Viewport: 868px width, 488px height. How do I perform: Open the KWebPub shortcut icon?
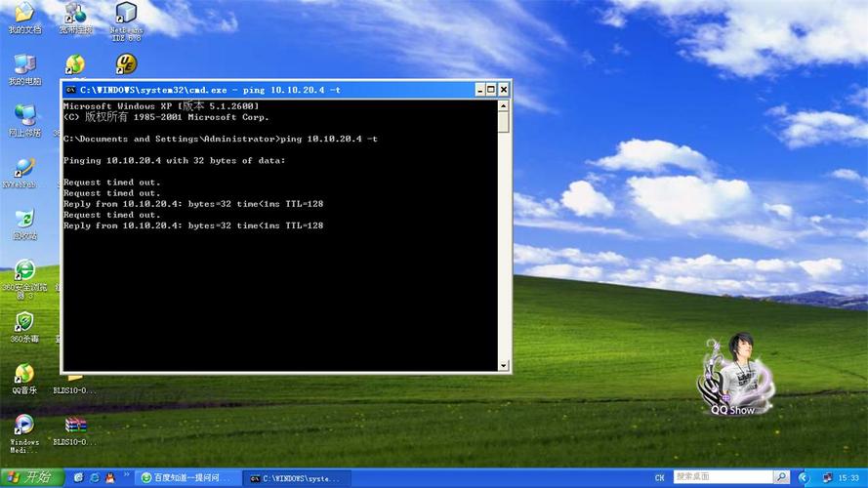(x=22, y=173)
